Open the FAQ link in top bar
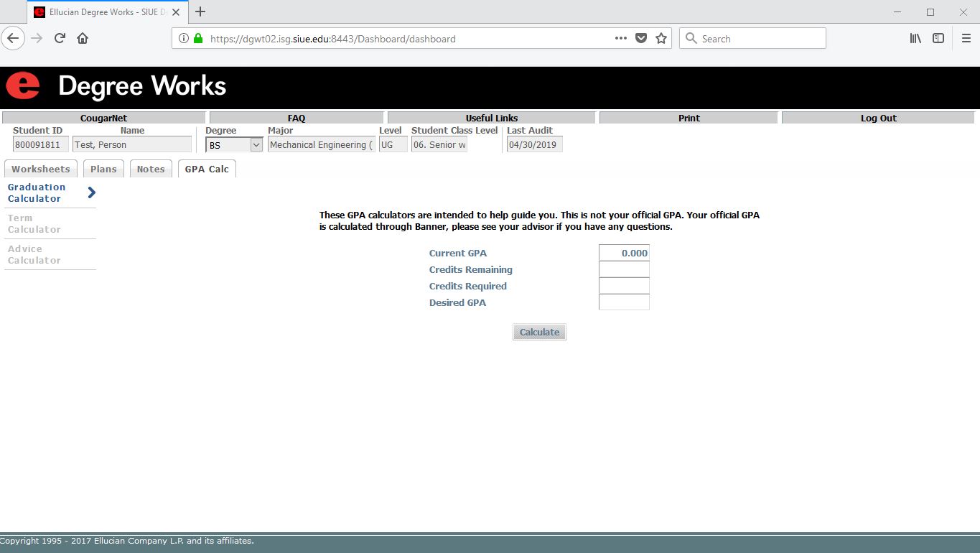 click(x=297, y=118)
